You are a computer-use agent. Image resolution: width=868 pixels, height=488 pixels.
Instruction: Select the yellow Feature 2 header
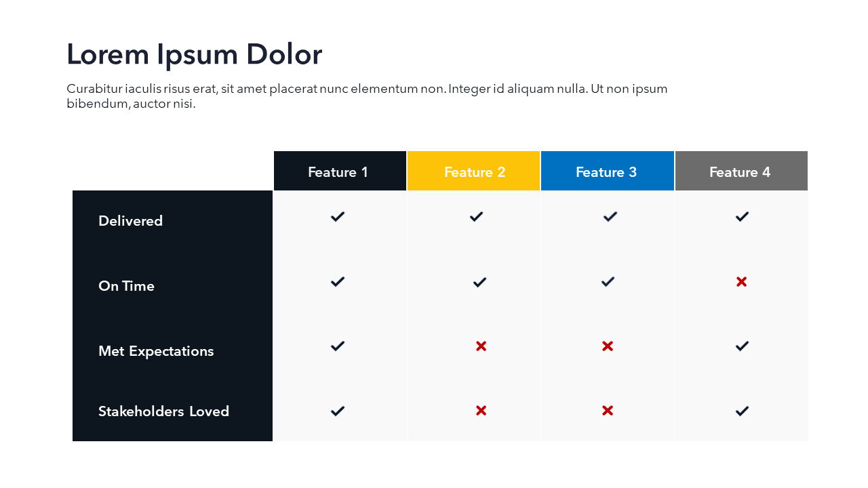pyautogui.click(x=474, y=171)
